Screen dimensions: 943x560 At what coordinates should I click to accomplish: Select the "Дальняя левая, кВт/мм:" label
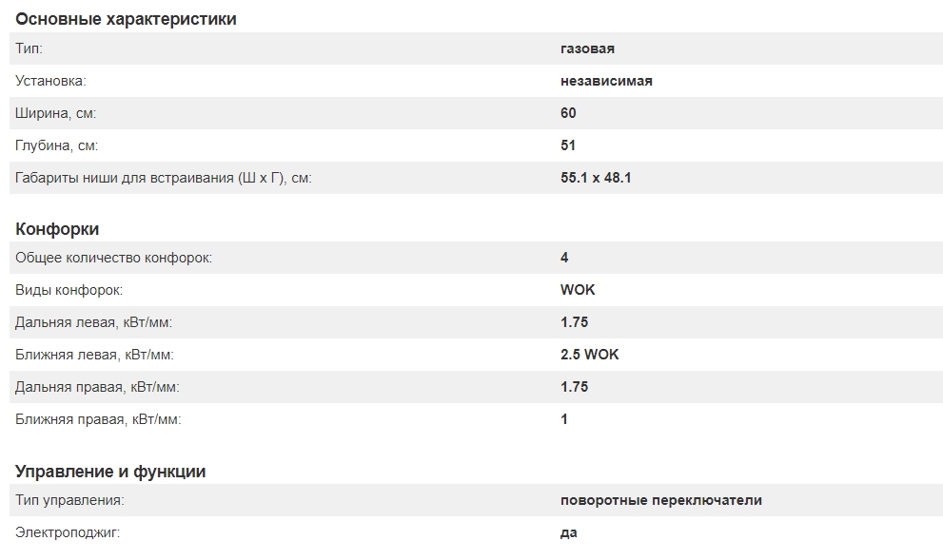93,322
